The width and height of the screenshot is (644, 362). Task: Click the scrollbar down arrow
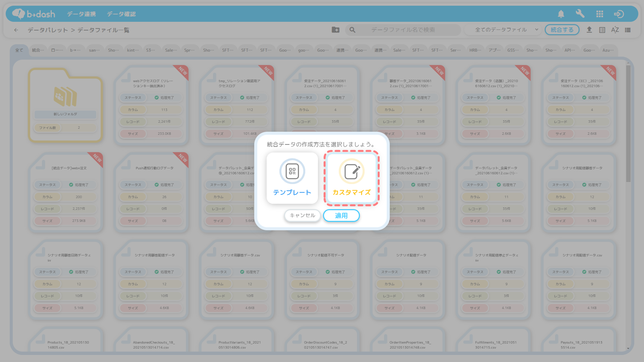[x=628, y=348]
